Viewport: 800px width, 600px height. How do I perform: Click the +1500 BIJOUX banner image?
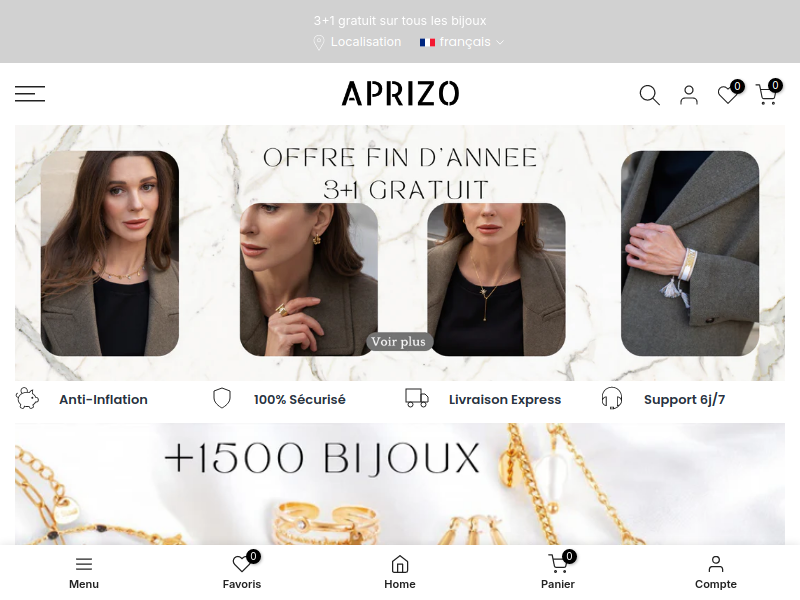(400, 484)
